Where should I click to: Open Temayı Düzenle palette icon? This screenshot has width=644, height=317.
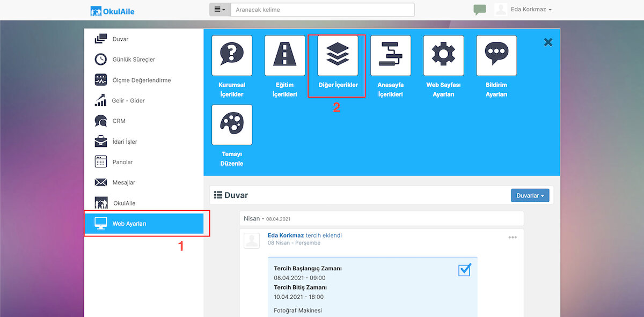click(x=232, y=124)
